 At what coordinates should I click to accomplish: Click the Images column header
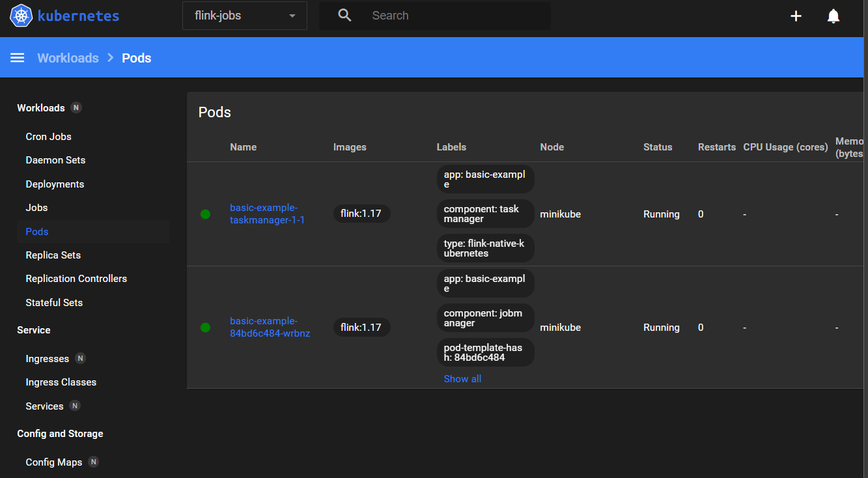350,147
